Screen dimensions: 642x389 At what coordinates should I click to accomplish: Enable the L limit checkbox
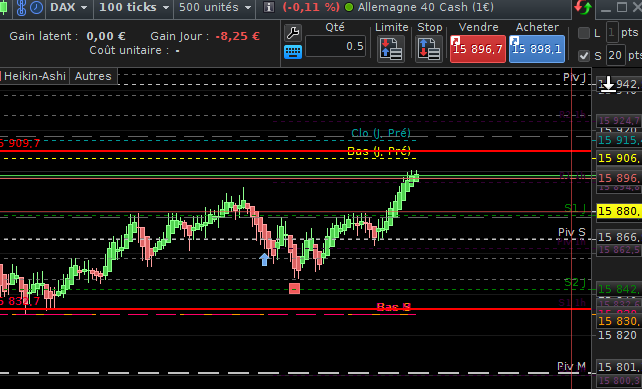point(584,33)
